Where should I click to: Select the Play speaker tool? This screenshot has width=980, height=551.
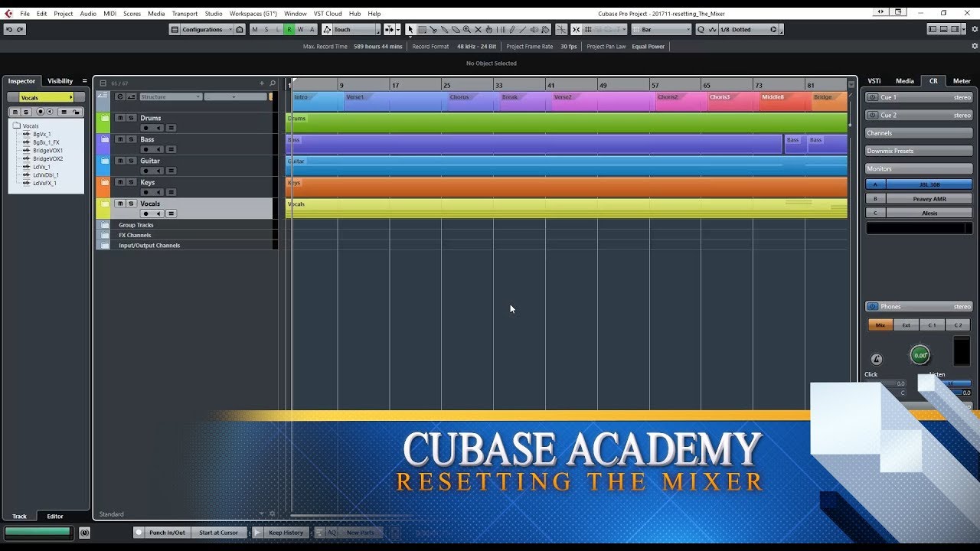(534, 29)
